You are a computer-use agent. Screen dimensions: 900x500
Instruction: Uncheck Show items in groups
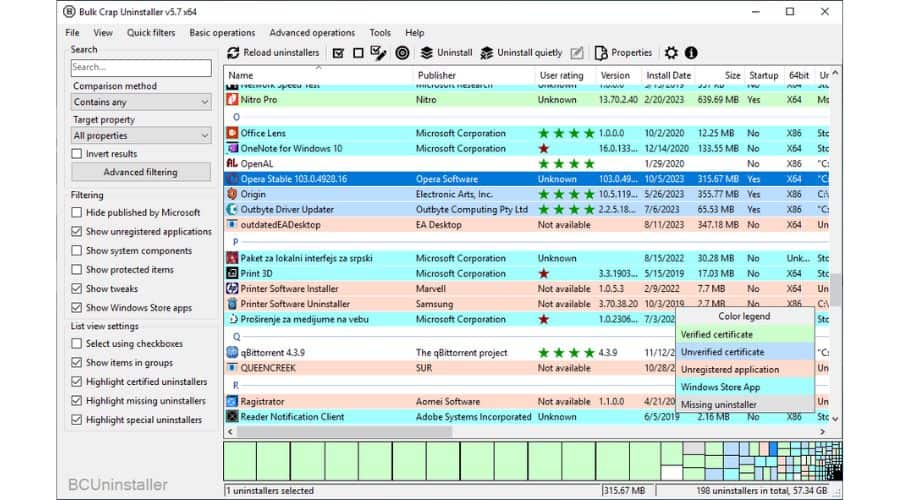[76, 363]
